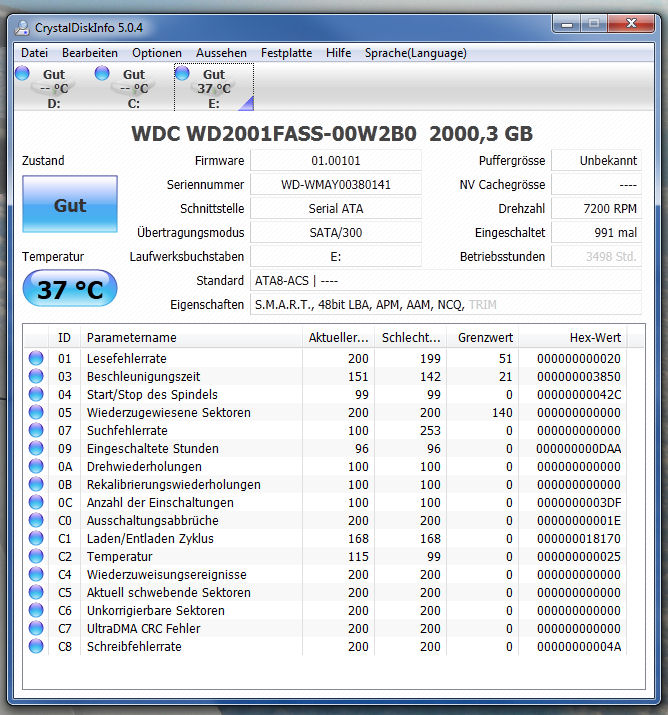Click the Puffergrösse field Unbekannt
Image resolution: width=668 pixels, height=715 pixels.
[x=596, y=161]
